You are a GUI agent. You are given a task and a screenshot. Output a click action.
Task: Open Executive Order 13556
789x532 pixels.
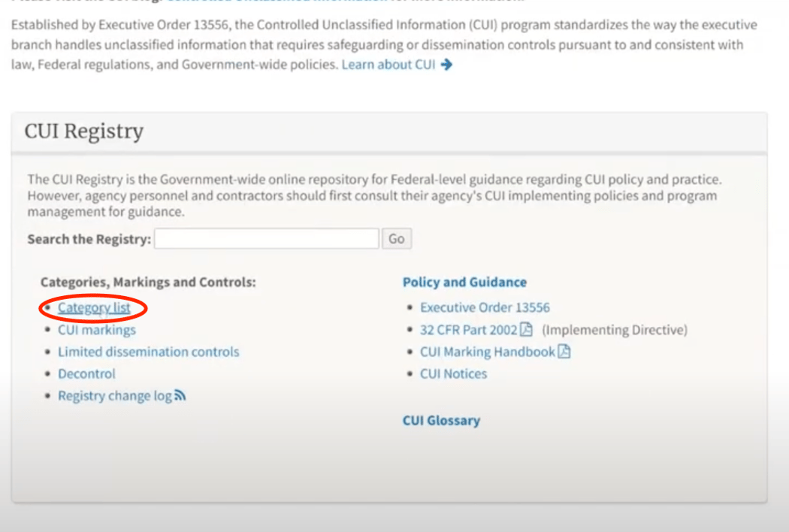pyautogui.click(x=485, y=307)
